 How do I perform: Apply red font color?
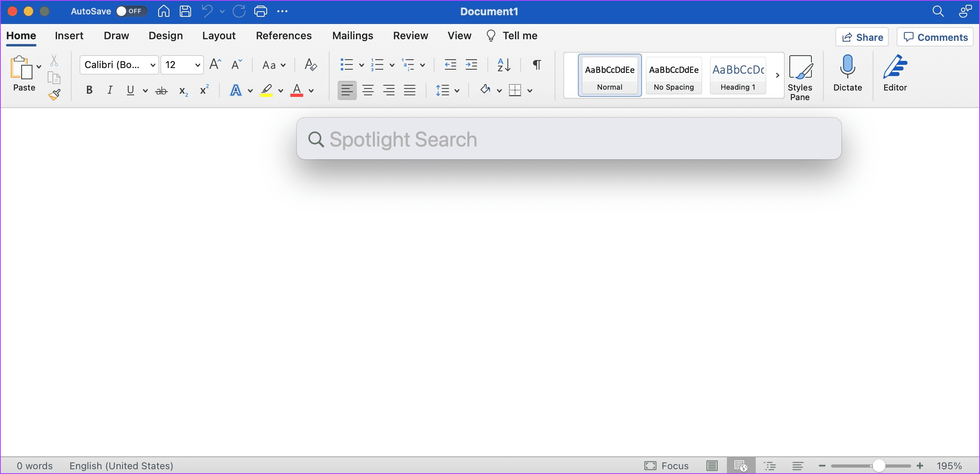click(297, 90)
